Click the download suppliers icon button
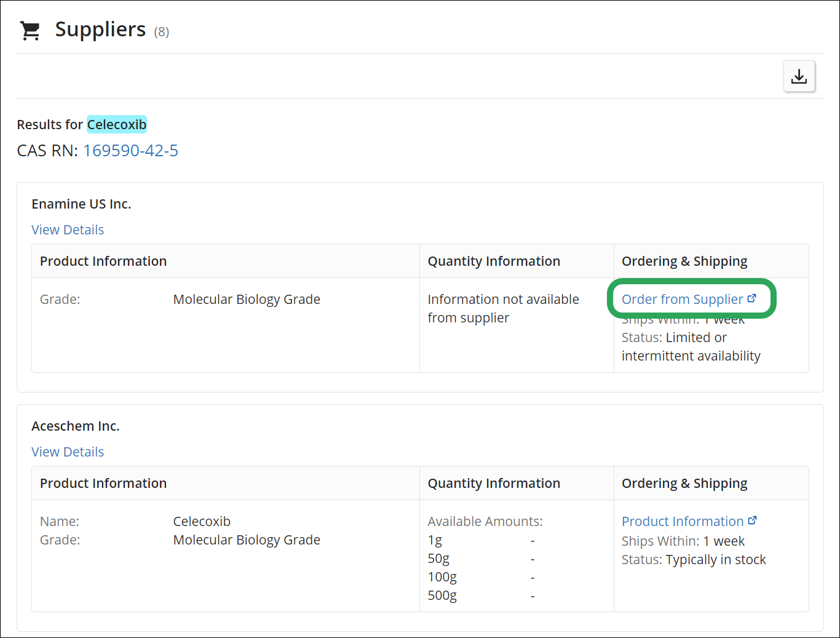Viewport: 840px width, 638px height. tap(799, 76)
